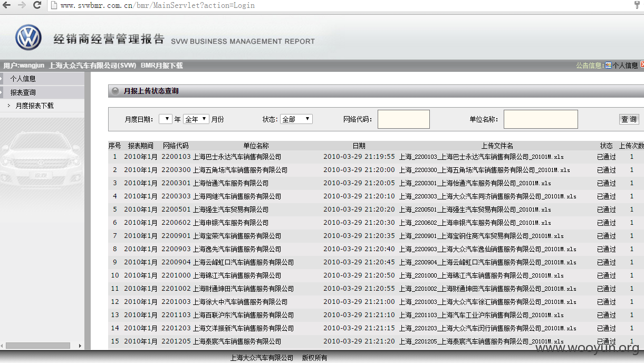Click the sidebar horizontal scrollbar thumb
The image size is (644, 363).
tap(38, 346)
